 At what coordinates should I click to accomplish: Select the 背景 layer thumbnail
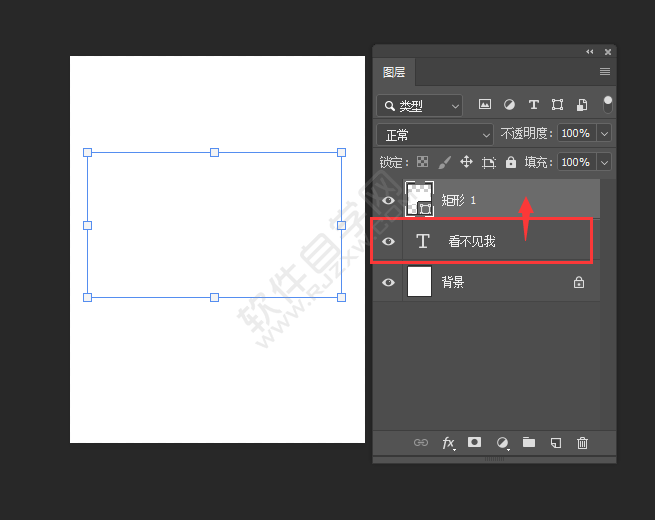coord(419,282)
